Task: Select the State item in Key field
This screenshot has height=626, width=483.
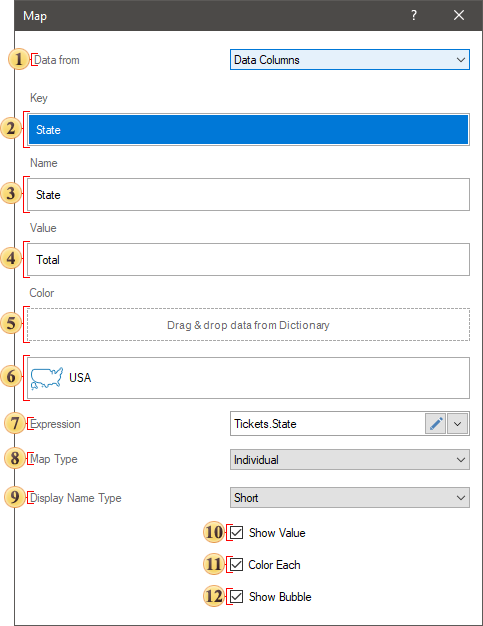Action: [x=248, y=130]
